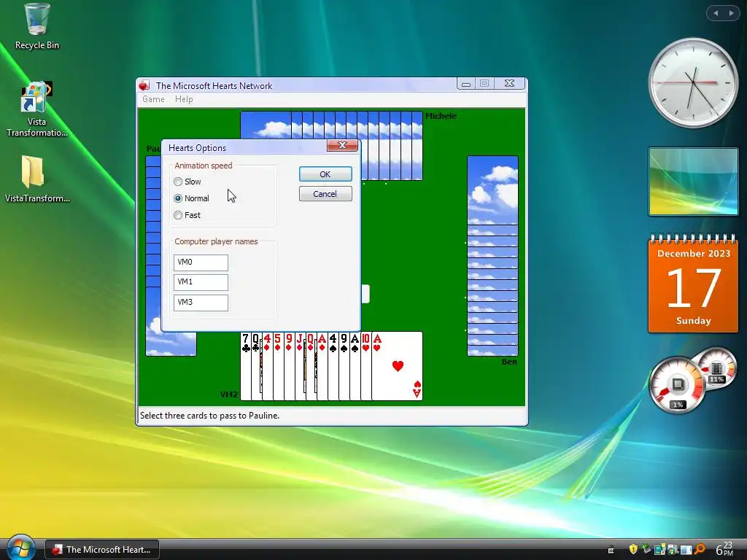Click the slideshow picture sidebar gadget
The height and width of the screenshot is (560, 747).
point(693,182)
